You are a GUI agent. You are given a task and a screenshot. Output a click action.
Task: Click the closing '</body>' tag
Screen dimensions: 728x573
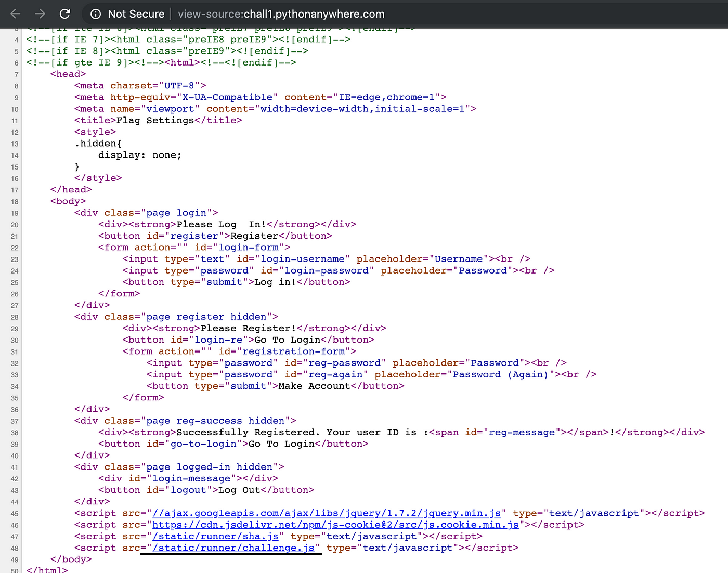click(71, 559)
